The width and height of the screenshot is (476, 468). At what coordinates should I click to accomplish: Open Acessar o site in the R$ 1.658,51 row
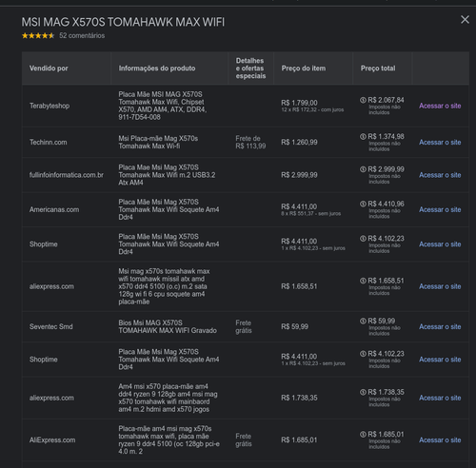point(440,286)
